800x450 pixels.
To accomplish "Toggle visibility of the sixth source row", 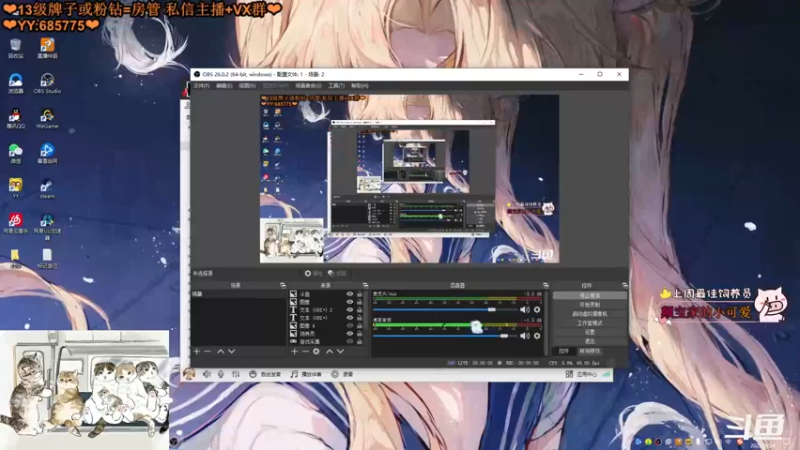I will click(x=349, y=333).
